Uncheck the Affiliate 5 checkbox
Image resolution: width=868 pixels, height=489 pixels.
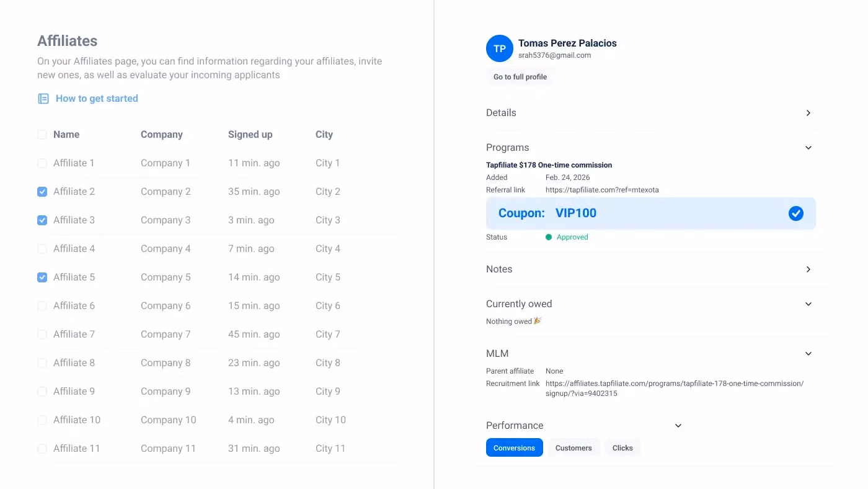pos(42,277)
